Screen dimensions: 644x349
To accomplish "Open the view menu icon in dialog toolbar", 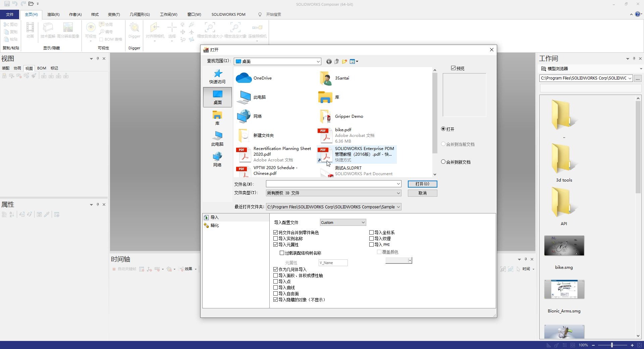I will 354,61.
